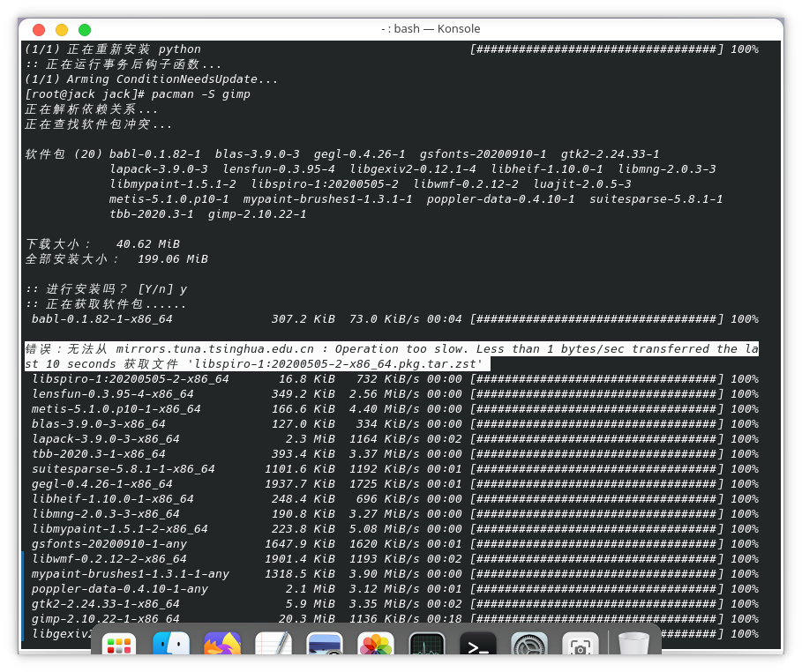The width and height of the screenshot is (802, 672).
Task: Launch the system monitor dock icon
Action: (x=427, y=646)
